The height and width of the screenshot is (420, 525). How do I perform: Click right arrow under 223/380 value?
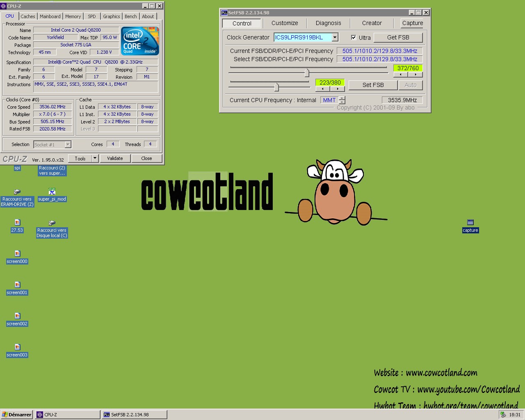[x=337, y=89]
